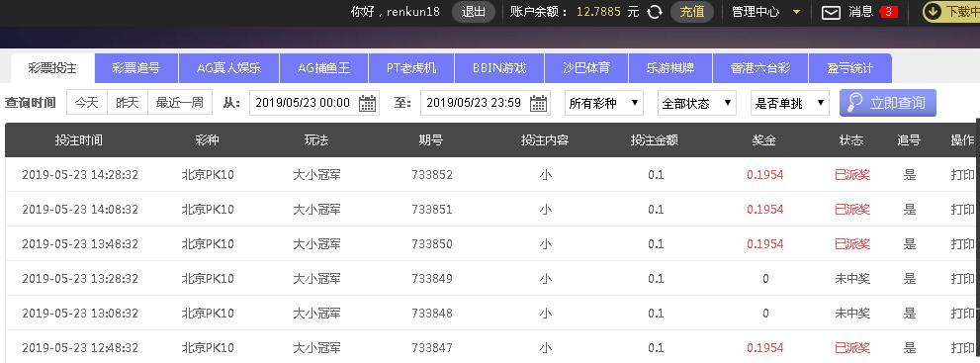Switch to the 乐游棋牌 tab
The width and height of the screenshot is (980, 363).
670,68
